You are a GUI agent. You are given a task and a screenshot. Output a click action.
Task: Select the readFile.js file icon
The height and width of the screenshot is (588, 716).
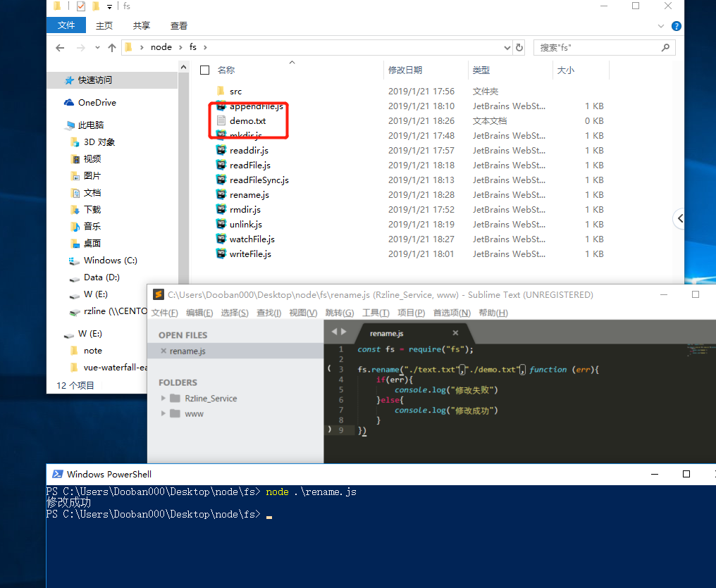[221, 165]
